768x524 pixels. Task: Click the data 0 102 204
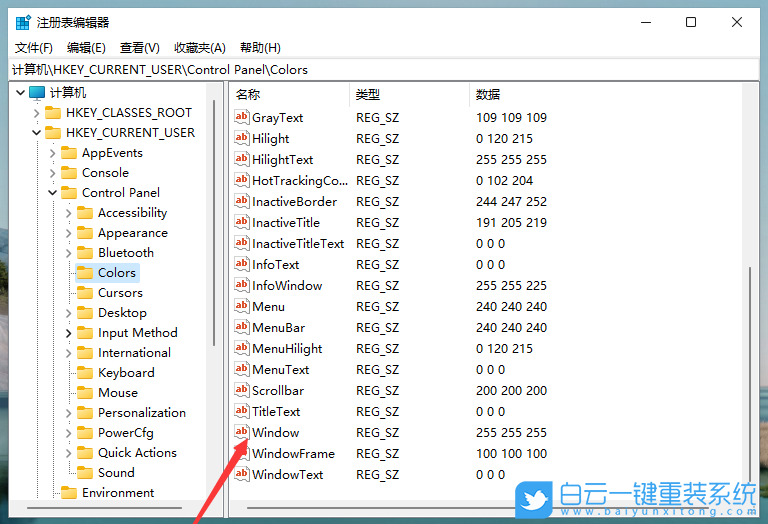[x=504, y=180]
